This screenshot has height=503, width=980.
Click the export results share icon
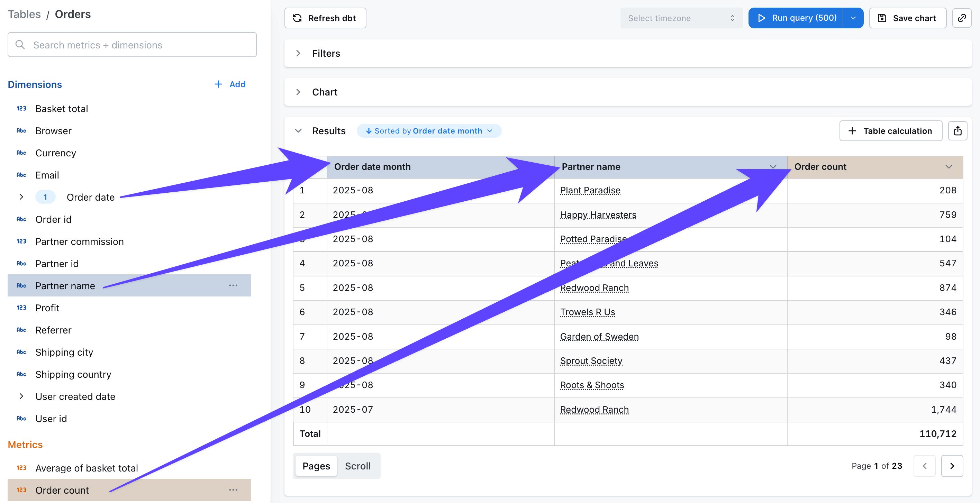(957, 131)
